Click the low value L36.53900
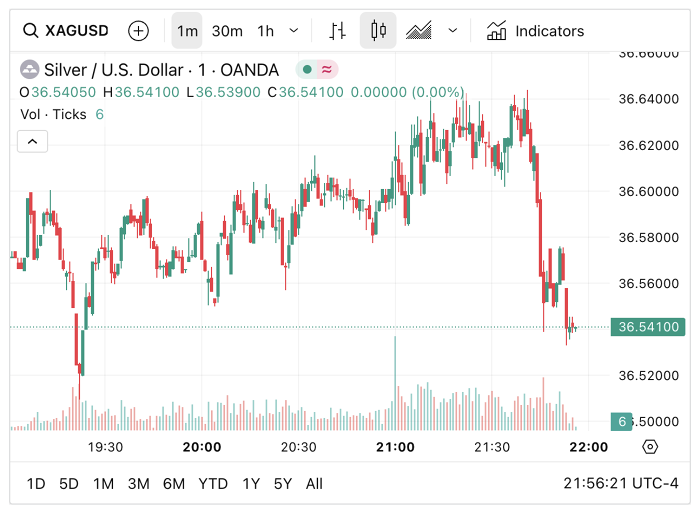The image size is (700, 510). (223, 92)
